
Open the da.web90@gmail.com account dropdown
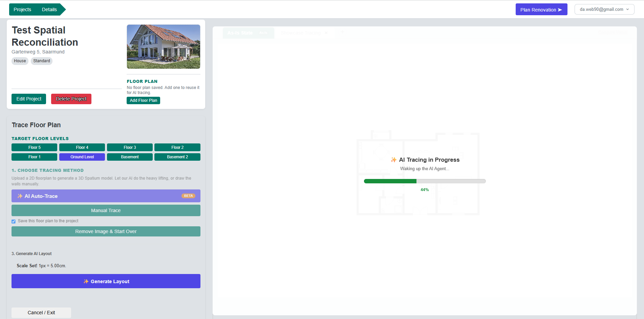(604, 9)
